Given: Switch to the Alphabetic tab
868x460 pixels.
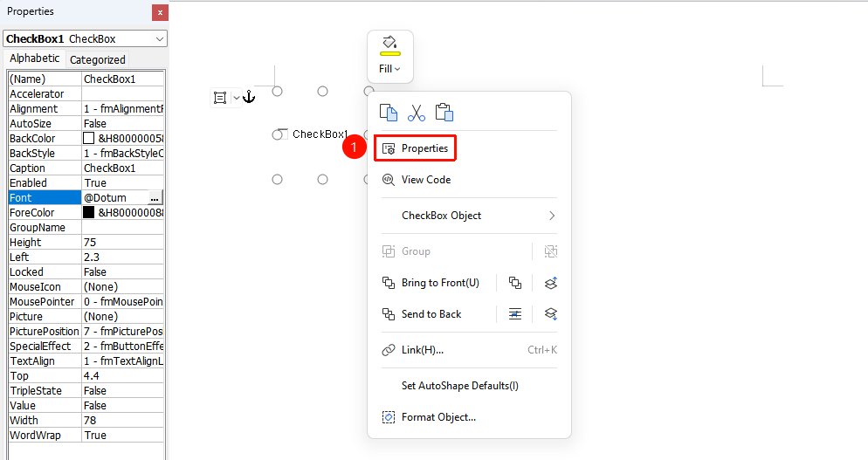Looking at the screenshot, I should click(34, 58).
